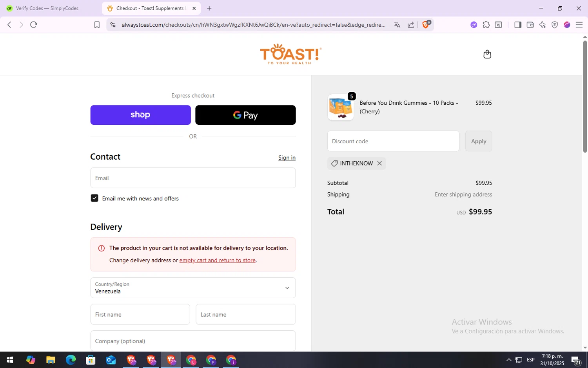Toggle the browser sidebar panel
This screenshot has width=588, height=368.
pyautogui.click(x=518, y=25)
